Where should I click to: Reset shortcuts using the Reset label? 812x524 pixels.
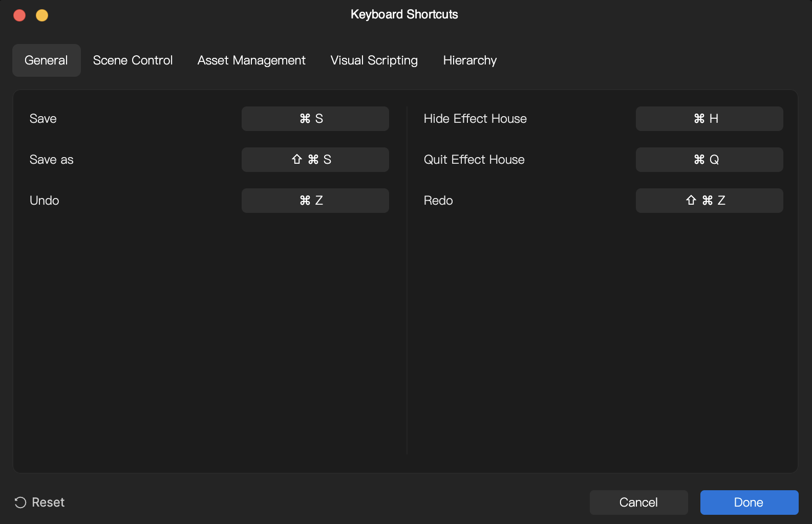tap(48, 503)
